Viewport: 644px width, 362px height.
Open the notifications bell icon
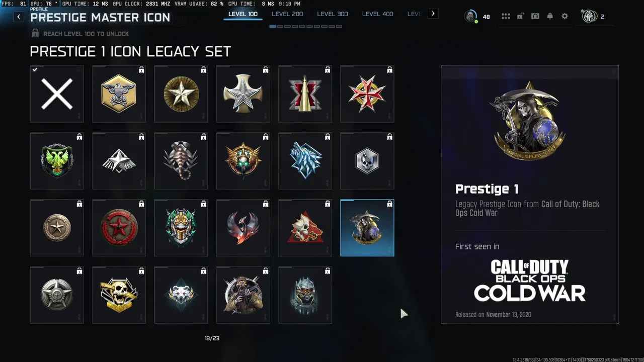pyautogui.click(x=550, y=17)
